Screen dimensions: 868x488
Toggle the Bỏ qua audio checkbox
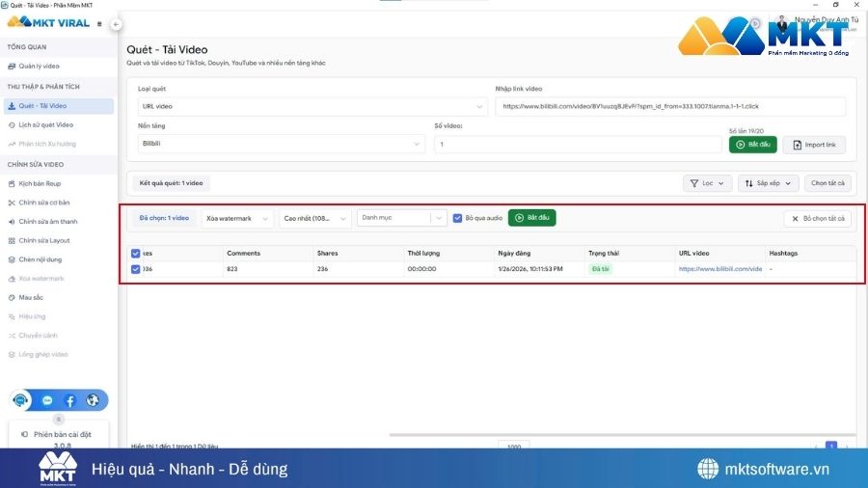(457, 218)
